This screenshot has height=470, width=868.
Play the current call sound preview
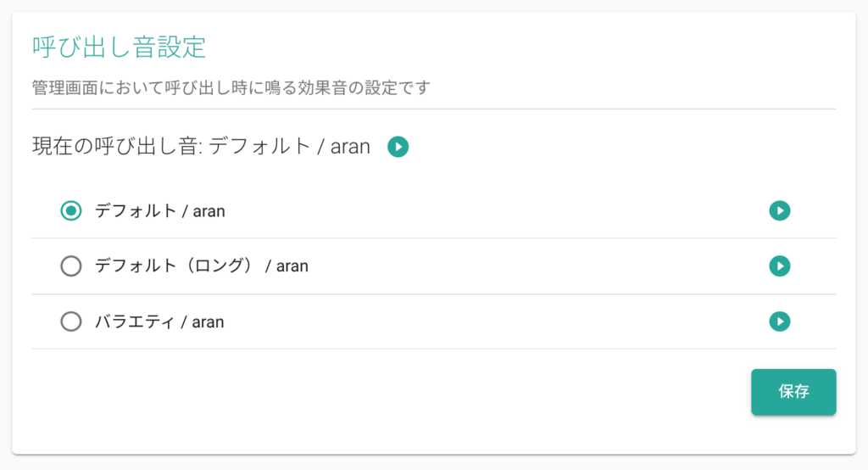point(398,147)
